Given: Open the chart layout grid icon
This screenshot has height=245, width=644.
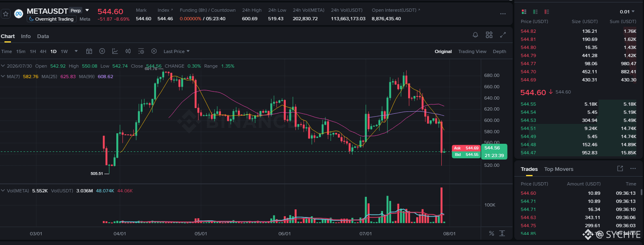Looking at the screenshot, I should [489, 35].
